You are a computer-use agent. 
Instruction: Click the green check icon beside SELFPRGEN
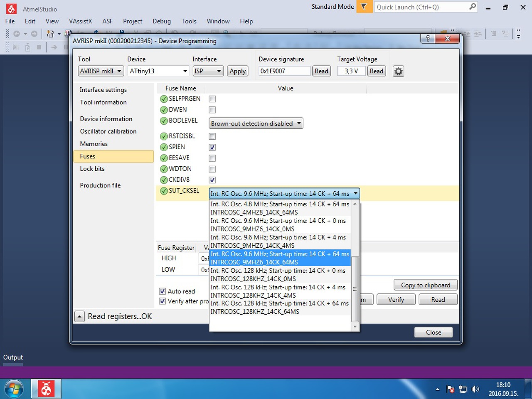coord(164,99)
